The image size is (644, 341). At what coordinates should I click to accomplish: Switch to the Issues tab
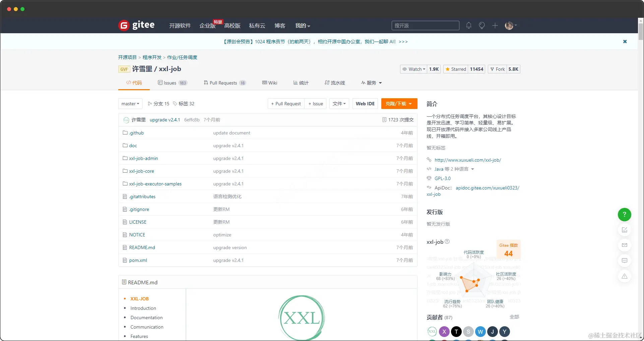pyautogui.click(x=173, y=83)
